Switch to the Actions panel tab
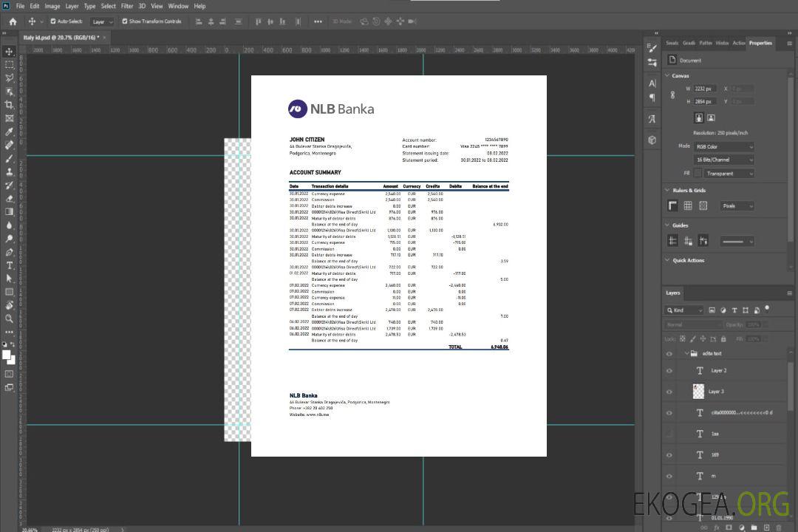Viewport: 798px width, 532px height. coord(738,43)
